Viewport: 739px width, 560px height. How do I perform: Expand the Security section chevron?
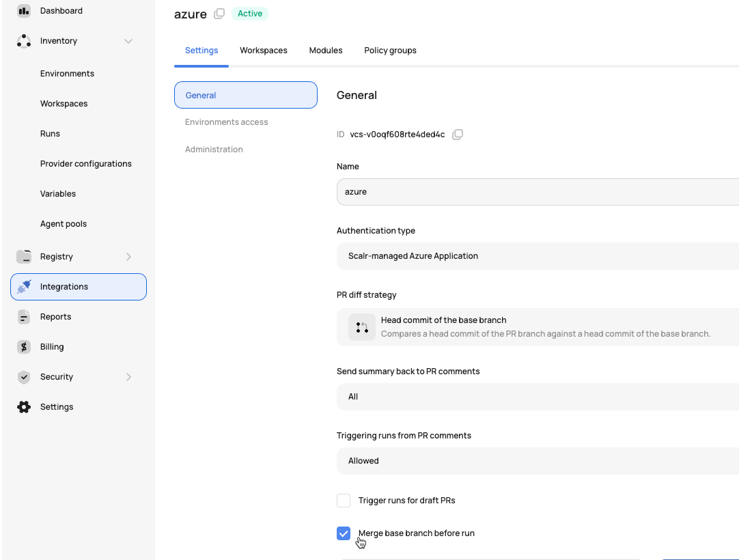[128, 376]
